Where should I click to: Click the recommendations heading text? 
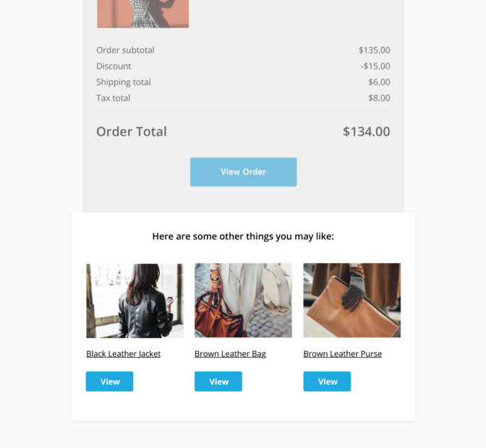pos(243,236)
